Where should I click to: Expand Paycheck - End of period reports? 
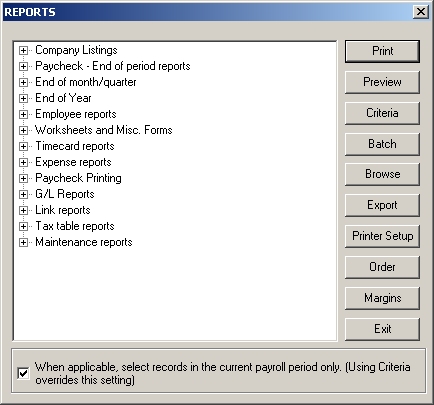[23, 66]
